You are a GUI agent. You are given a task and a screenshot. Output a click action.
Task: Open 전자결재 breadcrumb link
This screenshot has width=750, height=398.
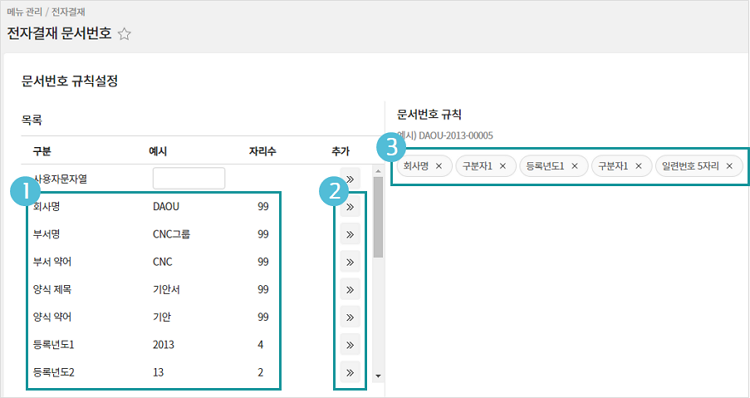coord(68,11)
